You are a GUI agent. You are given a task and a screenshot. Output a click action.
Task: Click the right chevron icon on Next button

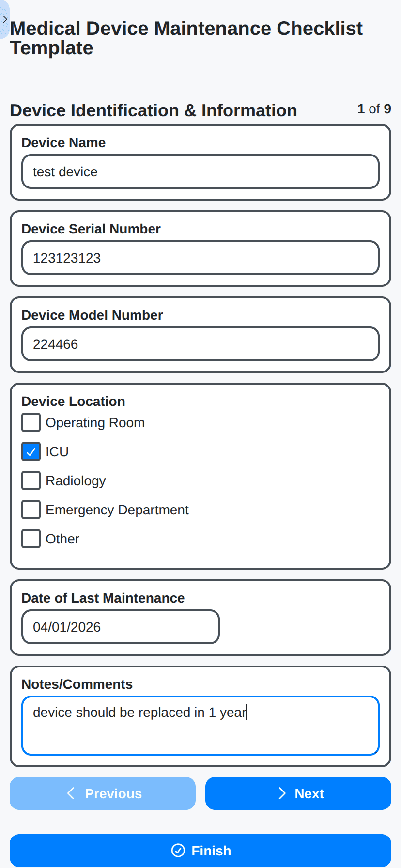[282, 793]
